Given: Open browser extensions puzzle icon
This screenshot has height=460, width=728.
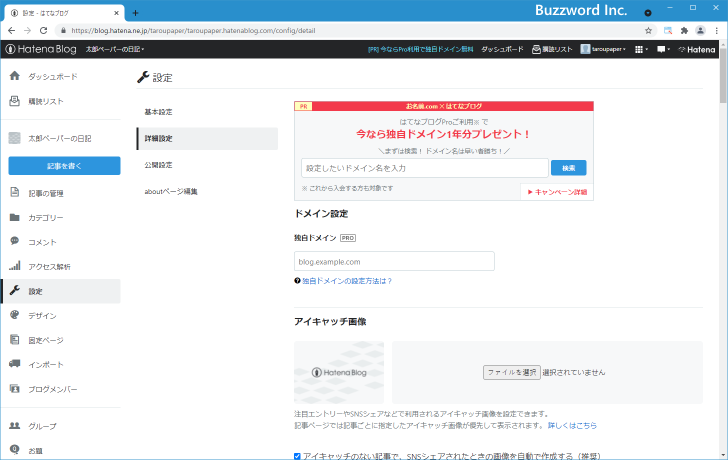Looking at the screenshot, I should point(684,31).
